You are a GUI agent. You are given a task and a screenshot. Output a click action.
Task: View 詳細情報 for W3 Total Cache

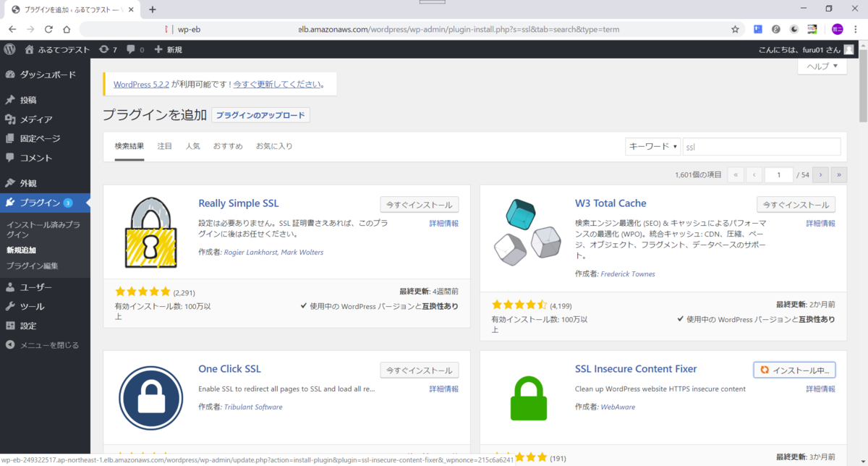coord(820,224)
